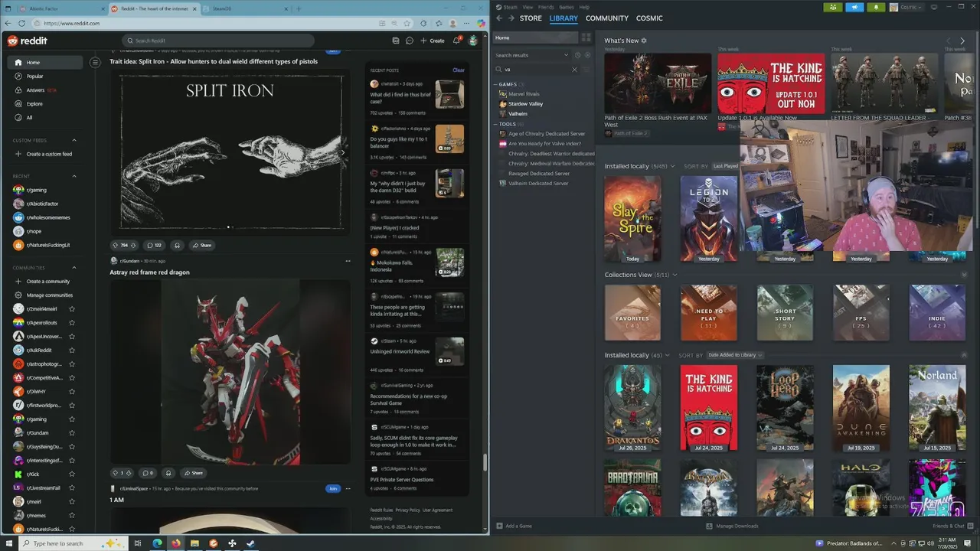Open Steam advanced filters icon beside search
The width and height of the screenshot is (980, 551).
(587, 69)
